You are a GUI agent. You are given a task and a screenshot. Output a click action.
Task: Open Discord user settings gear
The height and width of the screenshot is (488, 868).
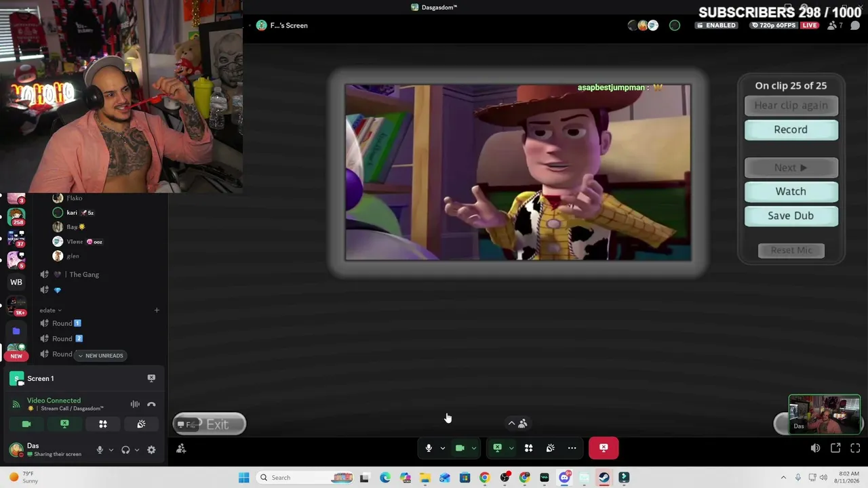click(x=151, y=450)
